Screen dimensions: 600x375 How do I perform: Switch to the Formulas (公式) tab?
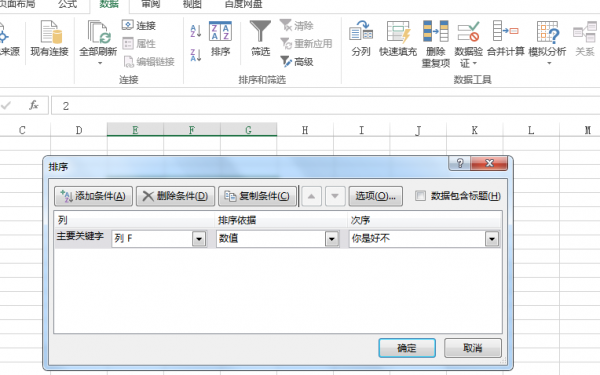(x=68, y=5)
